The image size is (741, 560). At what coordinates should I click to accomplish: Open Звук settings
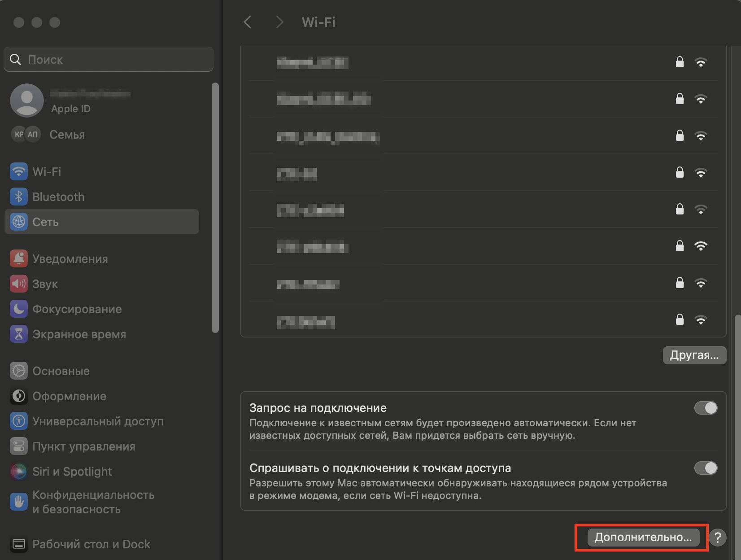101,284
